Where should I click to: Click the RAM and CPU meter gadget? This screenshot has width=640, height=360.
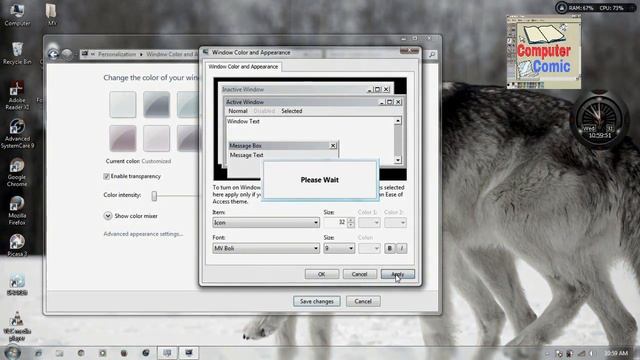point(596,8)
